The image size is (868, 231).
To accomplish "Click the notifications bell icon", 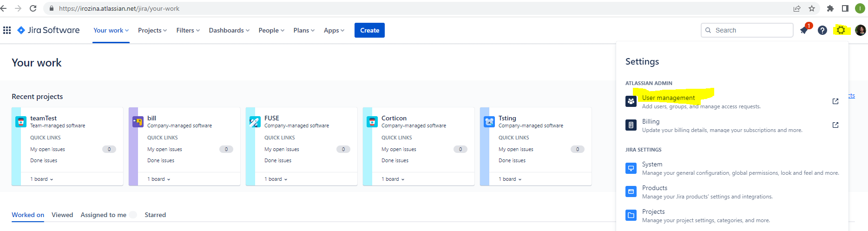I will coord(804,31).
